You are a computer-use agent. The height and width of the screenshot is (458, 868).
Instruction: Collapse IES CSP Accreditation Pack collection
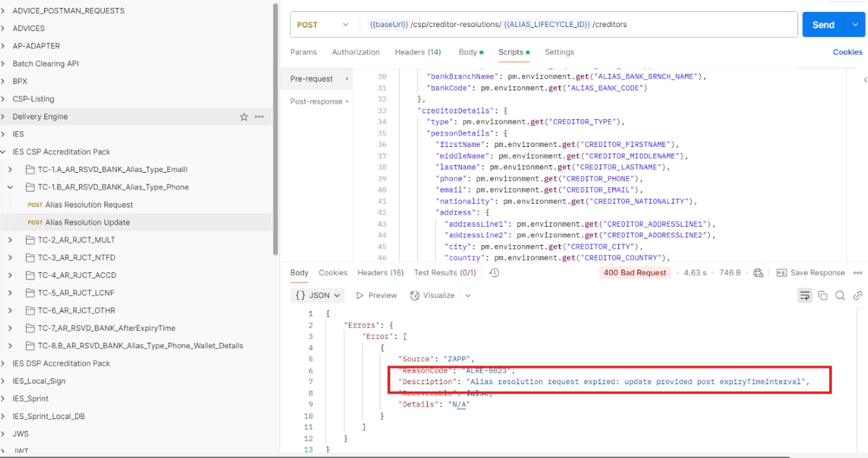click(4, 152)
